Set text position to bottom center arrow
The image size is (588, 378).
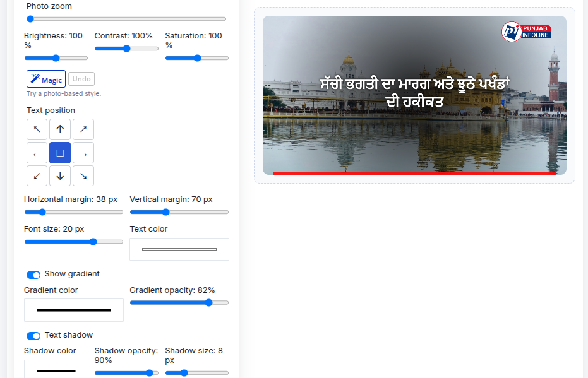60,175
